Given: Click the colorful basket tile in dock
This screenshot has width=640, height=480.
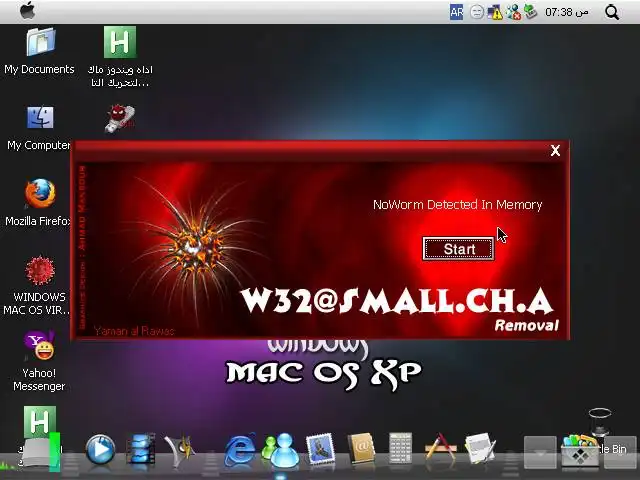Looking at the screenshot, I should [580, 451].
